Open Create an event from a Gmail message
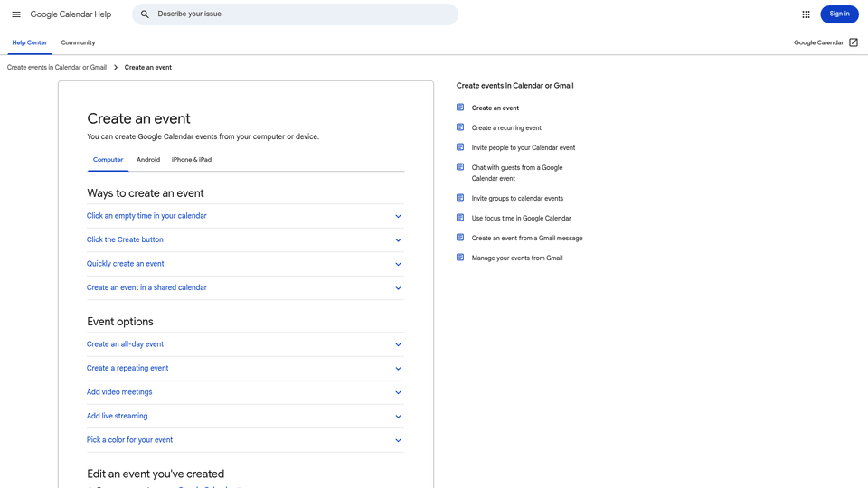The height and width of the screenshot is (488, 868). click(x=527, y=238)
